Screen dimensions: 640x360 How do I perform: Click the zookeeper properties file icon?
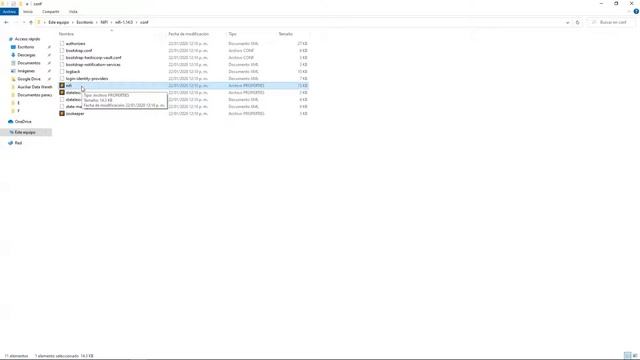(x=62, y=113)
